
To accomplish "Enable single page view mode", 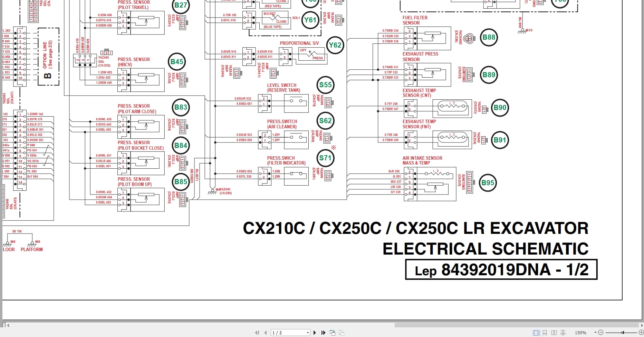I will (x=536, y=333).
